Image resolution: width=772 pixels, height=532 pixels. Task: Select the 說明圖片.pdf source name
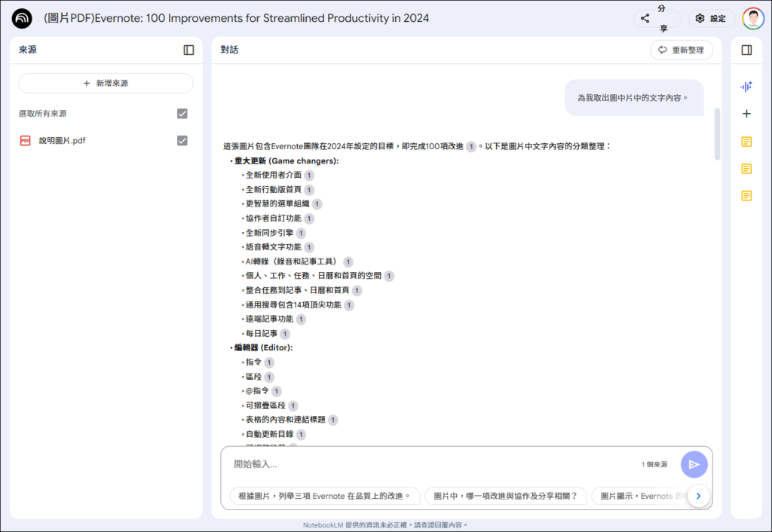click(x=62, y=141)
